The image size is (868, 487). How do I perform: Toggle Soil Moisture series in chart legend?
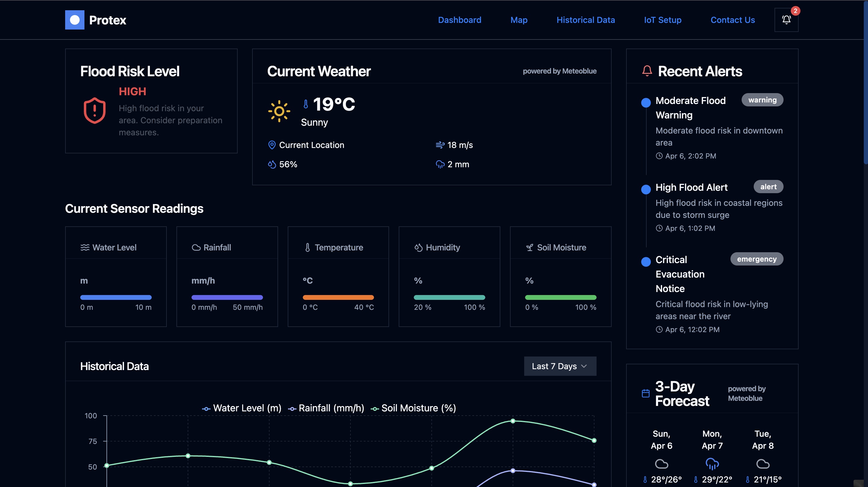413,408
